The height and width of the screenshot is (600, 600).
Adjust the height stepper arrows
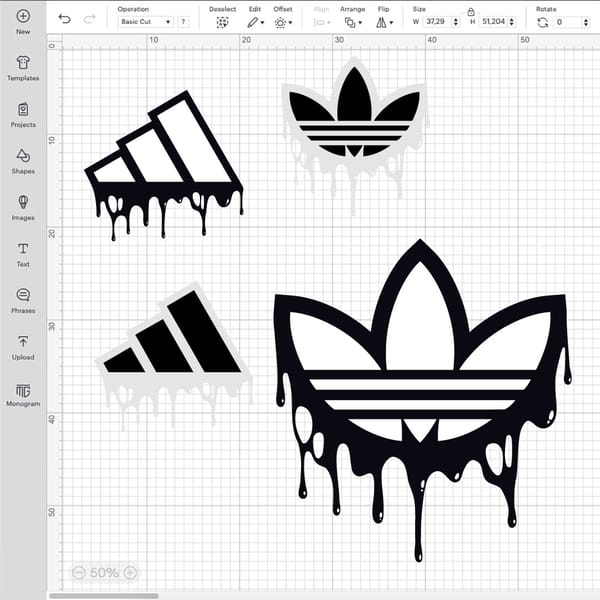512,22
